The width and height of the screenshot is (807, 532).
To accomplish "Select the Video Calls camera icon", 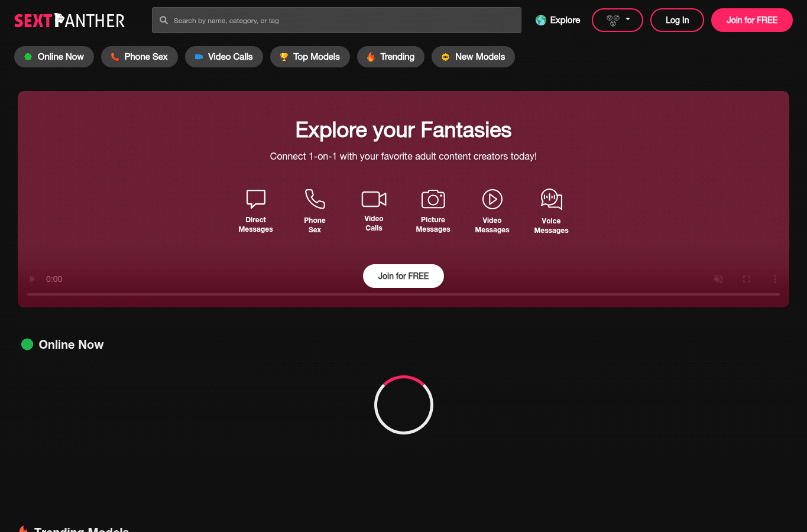I will pyautogui.click(x=374, y=199).
